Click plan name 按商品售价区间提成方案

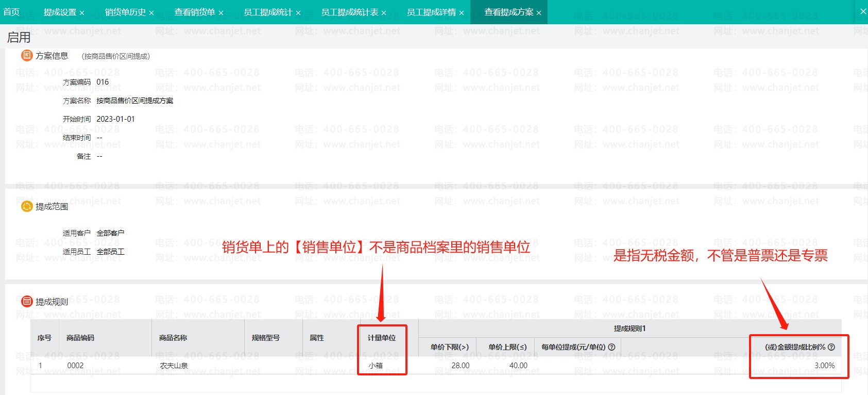point(135,101)
